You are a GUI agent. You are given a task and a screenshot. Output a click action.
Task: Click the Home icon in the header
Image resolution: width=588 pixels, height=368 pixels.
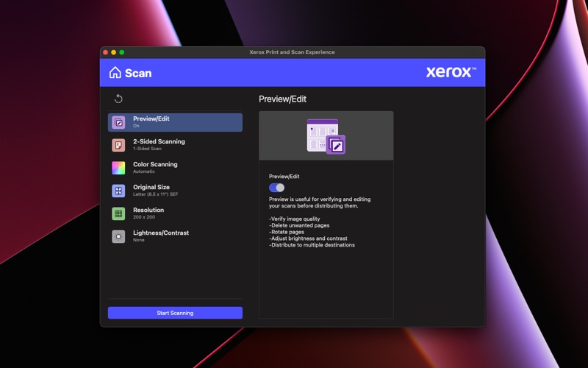pos(115,72)
